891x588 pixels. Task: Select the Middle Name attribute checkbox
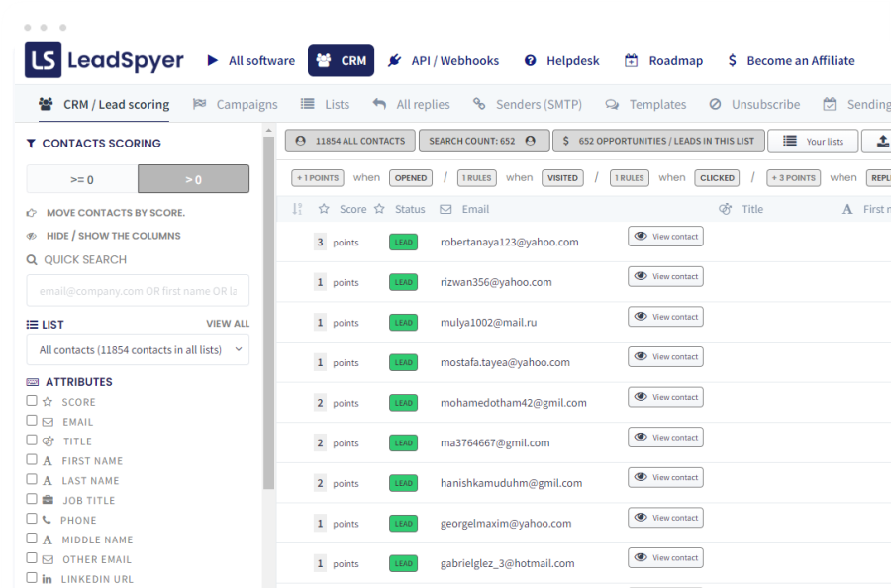pyautogui.click(x=32, y=538)
